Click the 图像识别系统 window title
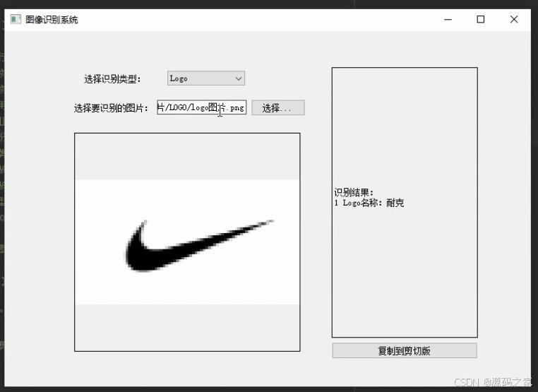This screenshot has width=538, height=392. point(52,20)
